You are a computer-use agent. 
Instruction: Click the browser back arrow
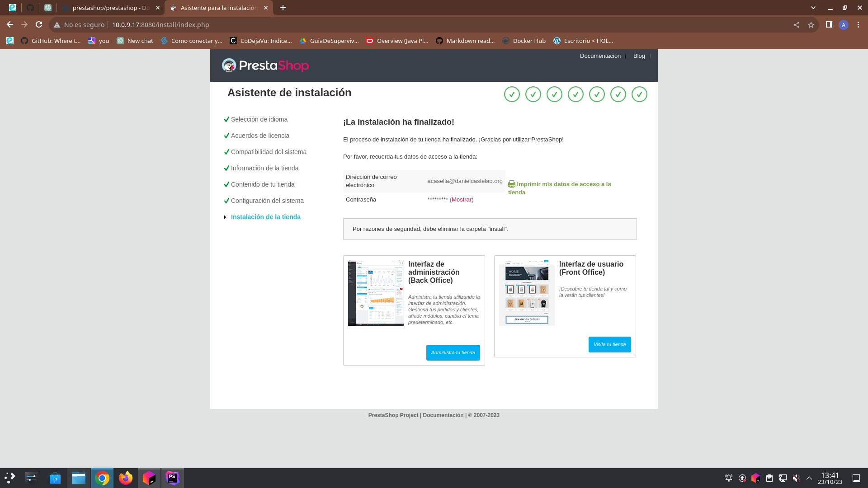pyautogui.click(x=10, y=25)
